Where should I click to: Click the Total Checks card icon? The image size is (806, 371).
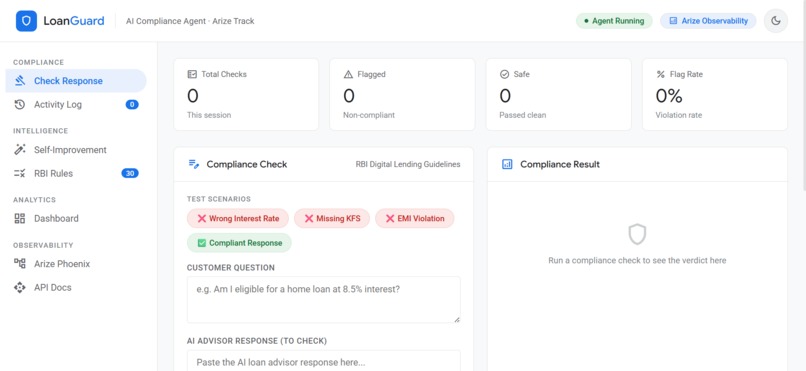(x=192, y=74)
